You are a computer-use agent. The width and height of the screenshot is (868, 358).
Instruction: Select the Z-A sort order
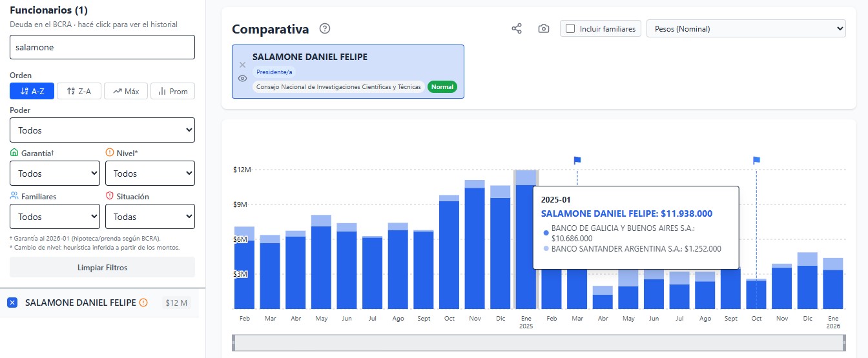(79, 92)
